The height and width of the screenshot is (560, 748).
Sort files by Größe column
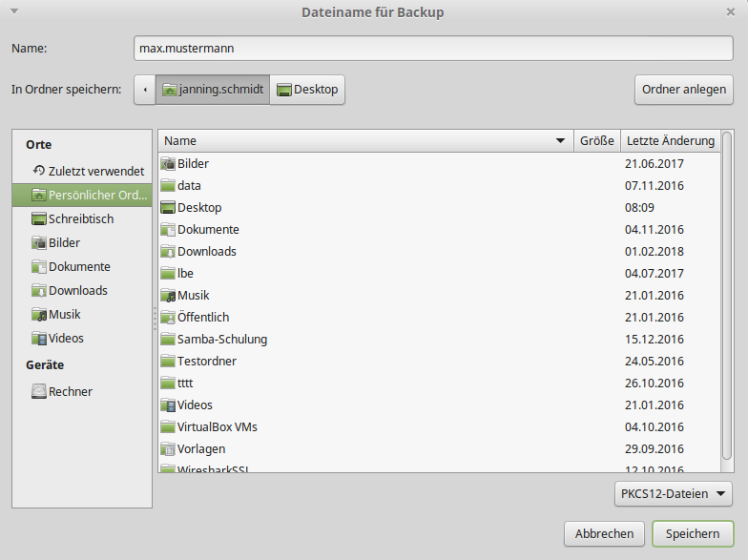click(x=597, y=141)
